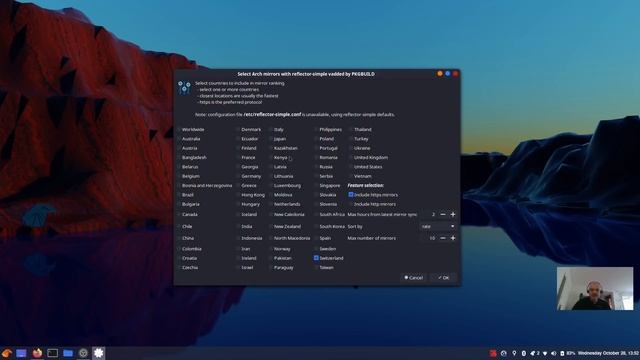Open the notifications tray icon showing 2
Screen dimensions: 640x360
535,353
